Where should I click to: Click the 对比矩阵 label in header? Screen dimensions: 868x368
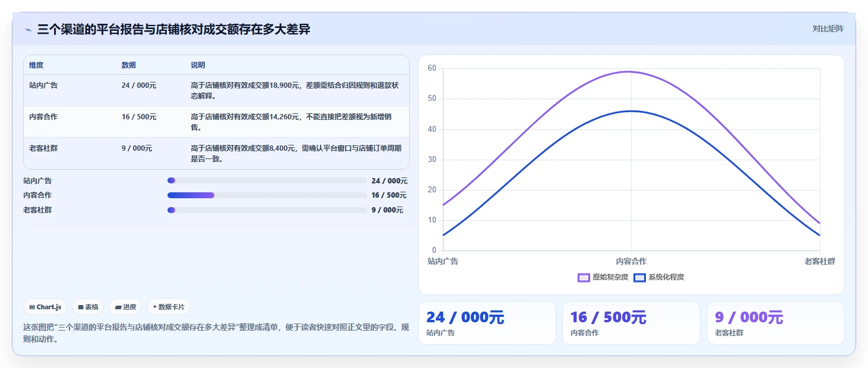pyautogui.click(x=828, y=28)
